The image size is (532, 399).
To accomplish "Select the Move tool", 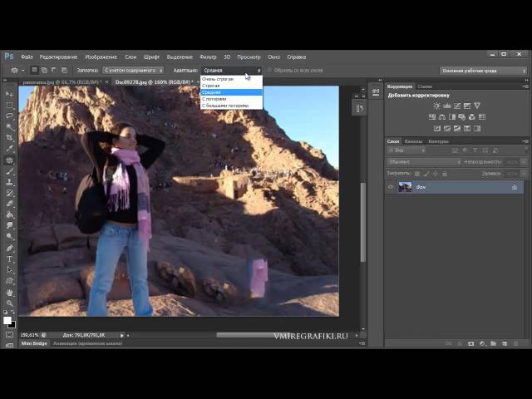I will click(x=9, y=94).
